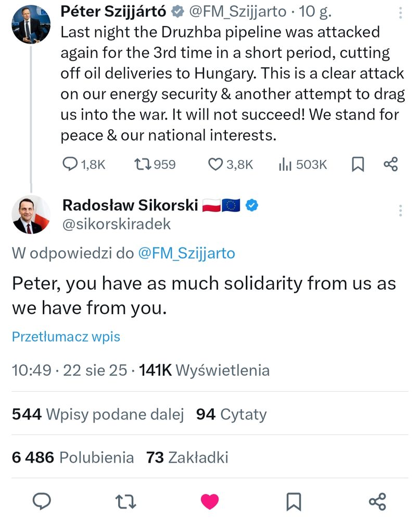Bookmark Szijjártó's pipeline post
The image size is (420, 521).
coord(358,165)
